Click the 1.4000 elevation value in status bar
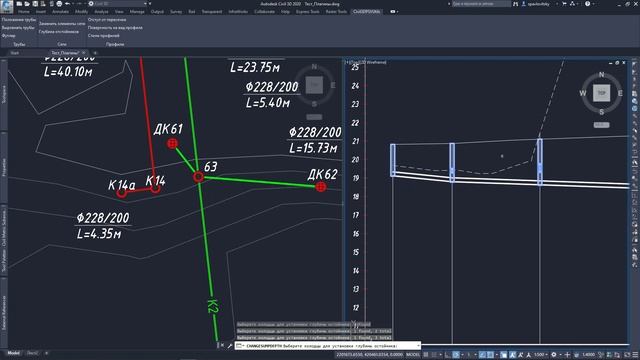 point(589,355)
